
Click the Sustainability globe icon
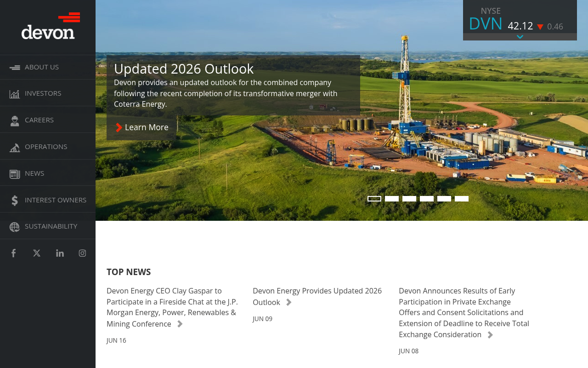15,227
